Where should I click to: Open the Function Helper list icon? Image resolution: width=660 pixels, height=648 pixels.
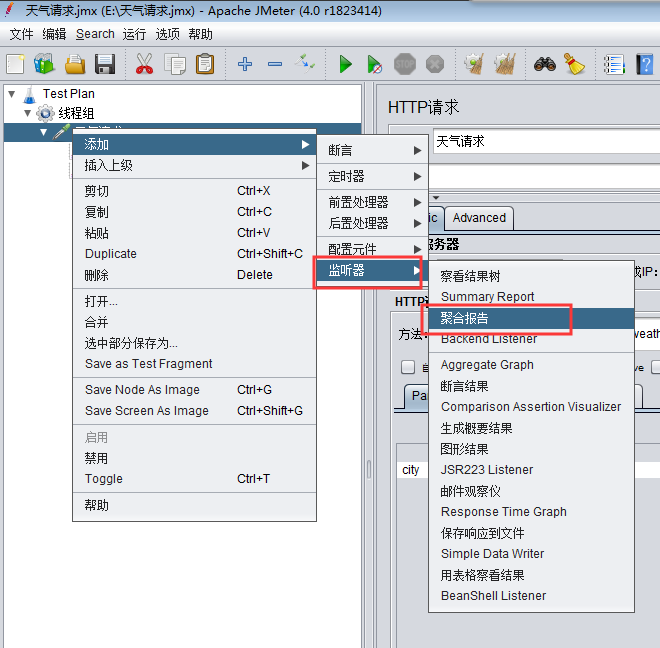point(614,64)
